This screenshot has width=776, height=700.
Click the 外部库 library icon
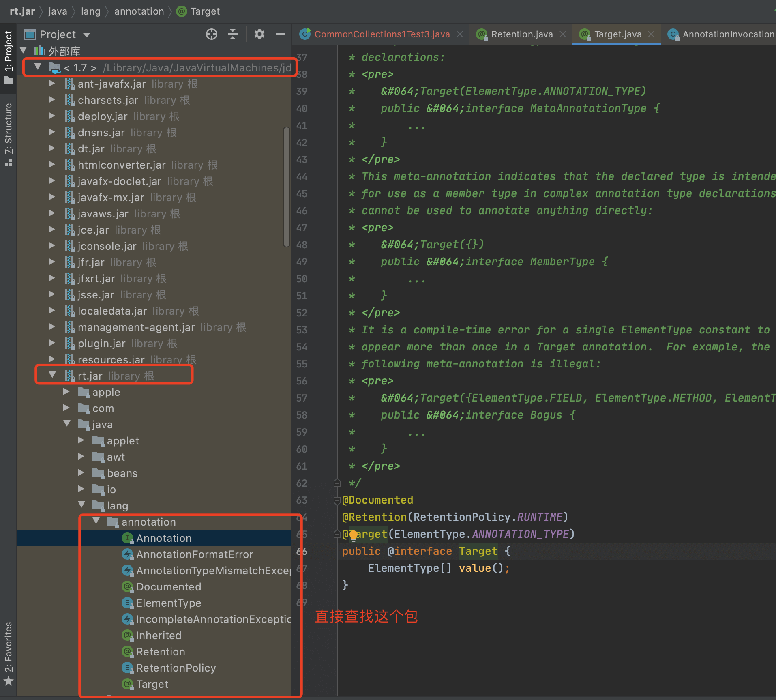point(39,51)
